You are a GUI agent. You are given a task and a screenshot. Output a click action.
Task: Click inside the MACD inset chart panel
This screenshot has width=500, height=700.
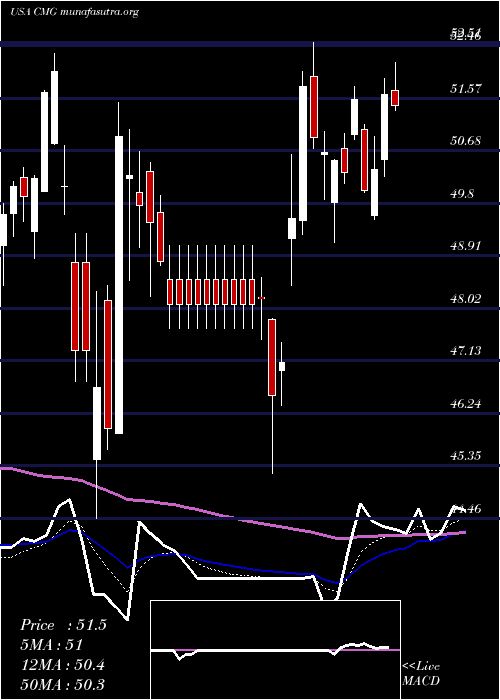[x=275, y=650]
